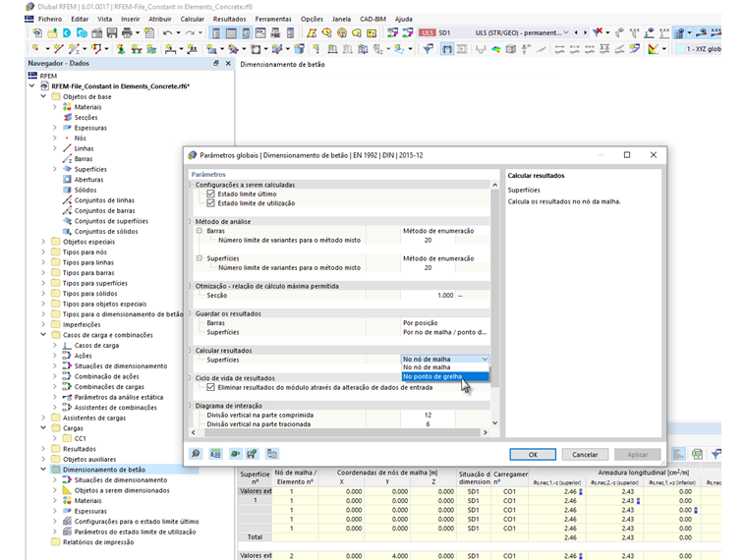Collapse the Objetos de base tree node
The image size is (747, 560).
(x=43, y=96)
